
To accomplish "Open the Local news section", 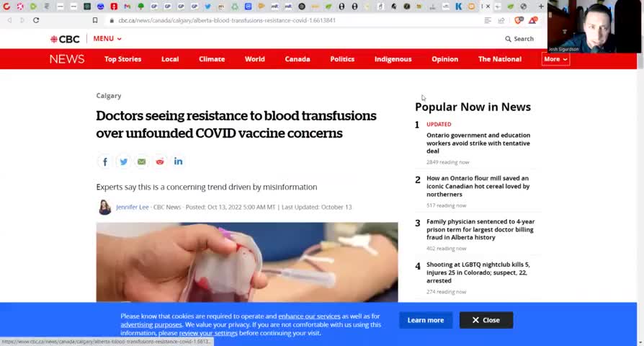I will click(x=170, y=59).
